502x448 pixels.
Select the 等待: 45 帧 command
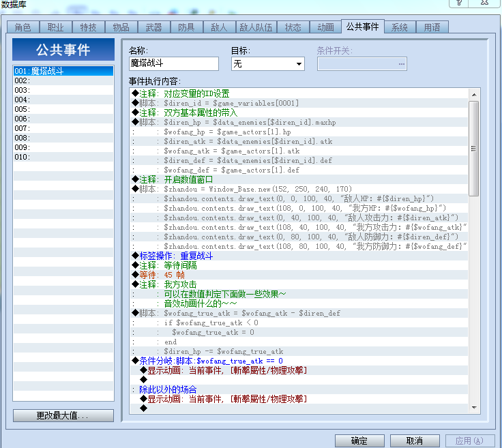click(299, 275)
